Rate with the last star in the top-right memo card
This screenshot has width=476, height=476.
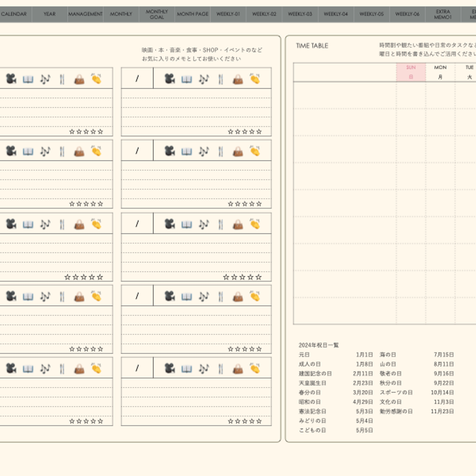259,132
